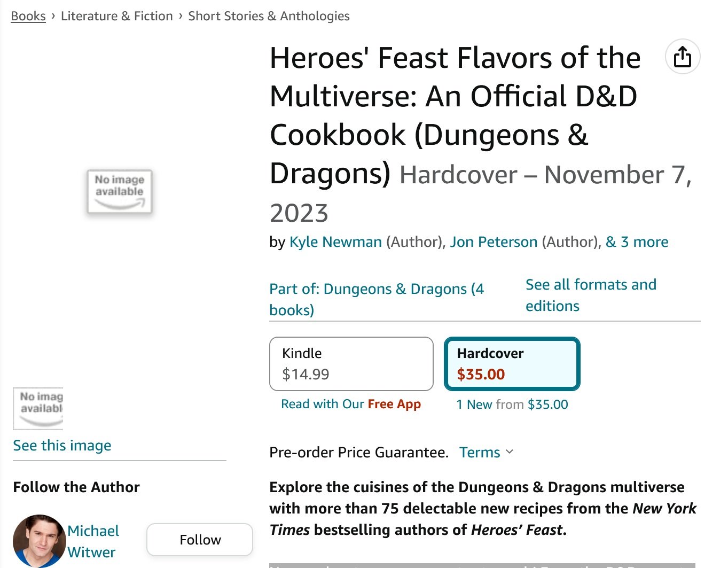
Task: Open Jon Peterson author page
Action: click(494, 242)
